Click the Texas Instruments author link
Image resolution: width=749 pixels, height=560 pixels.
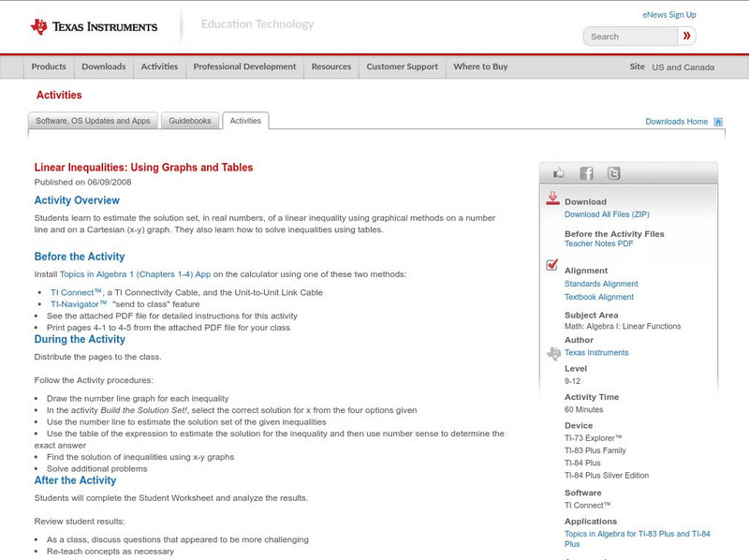tap(596, 352)
